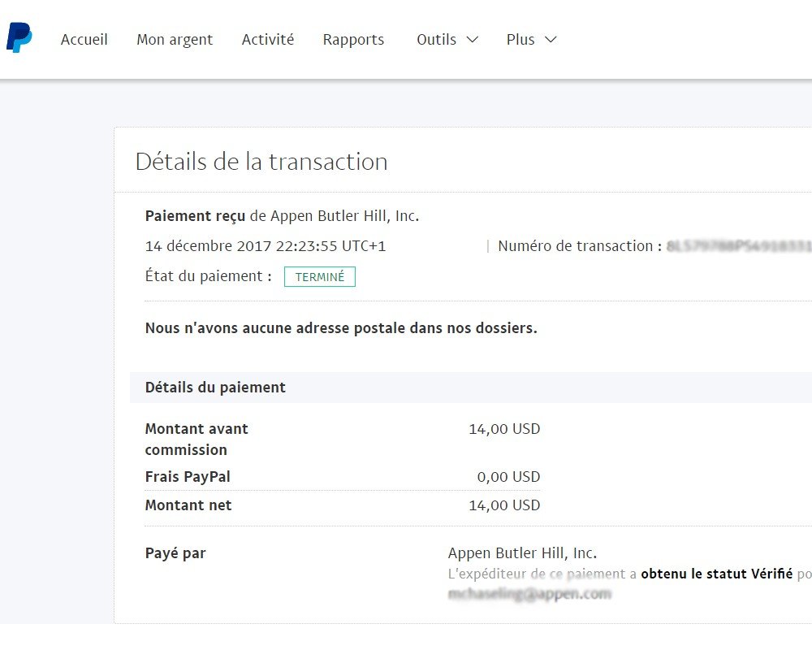Select the Montant avant commission value 14,00 USD
The image size is (812, 650).
click(x=504, y=429)
